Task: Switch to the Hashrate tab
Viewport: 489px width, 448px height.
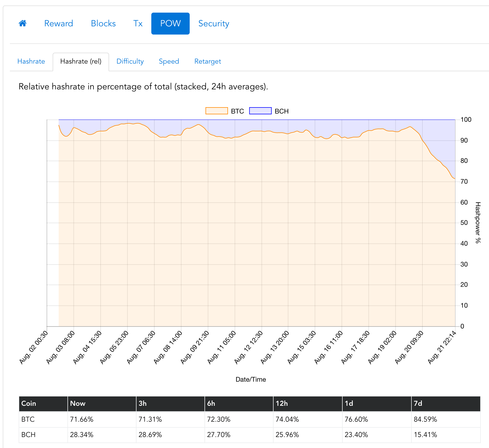Action: pyautogui.click(x=31, y=61)
